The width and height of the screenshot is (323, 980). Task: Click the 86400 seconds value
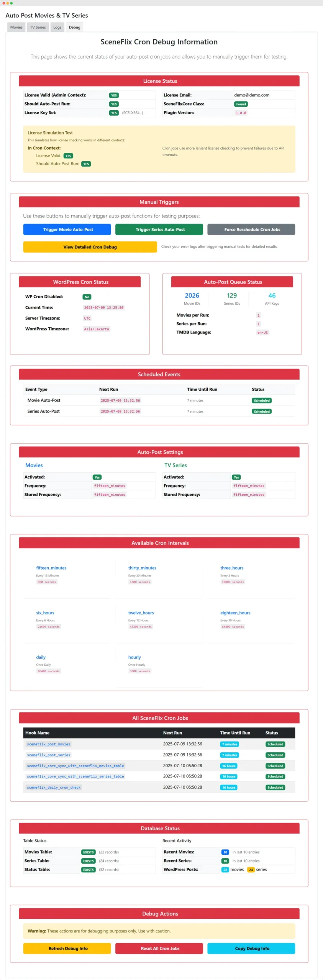(49, 671)
